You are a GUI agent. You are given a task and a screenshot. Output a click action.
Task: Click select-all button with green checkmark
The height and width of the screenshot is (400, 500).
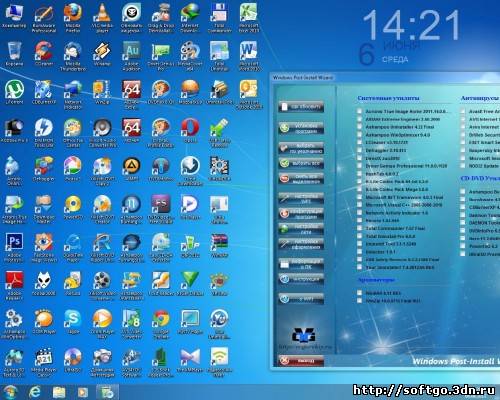click(301, 163)
